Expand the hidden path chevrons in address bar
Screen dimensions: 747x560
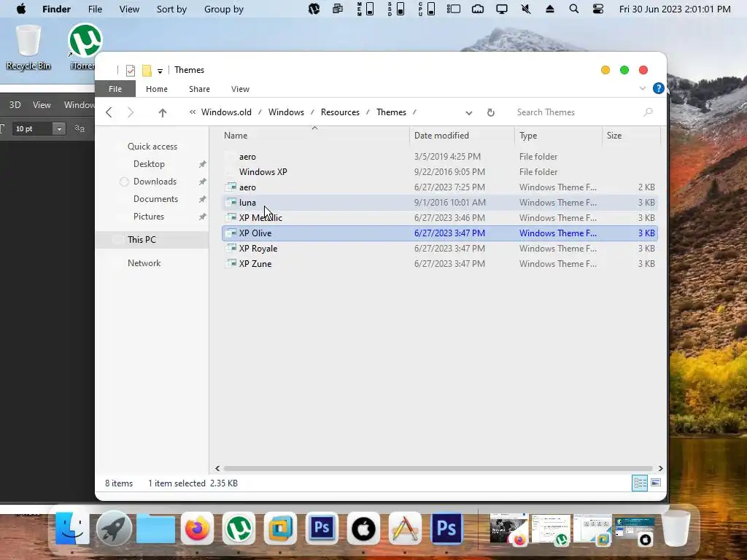[193, 112]
